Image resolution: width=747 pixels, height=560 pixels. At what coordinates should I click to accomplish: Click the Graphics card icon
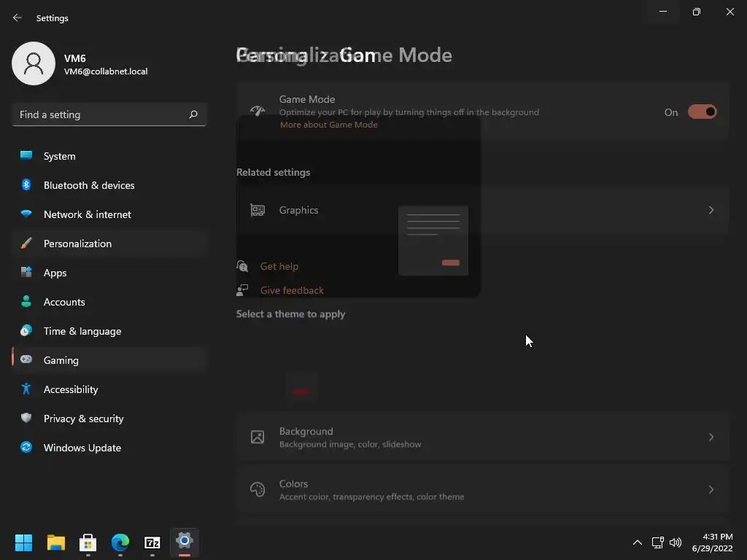258,210
